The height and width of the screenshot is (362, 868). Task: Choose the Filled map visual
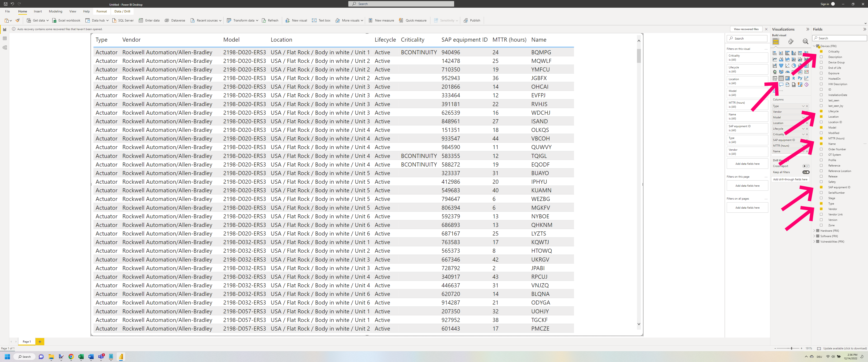click(781, 72)
